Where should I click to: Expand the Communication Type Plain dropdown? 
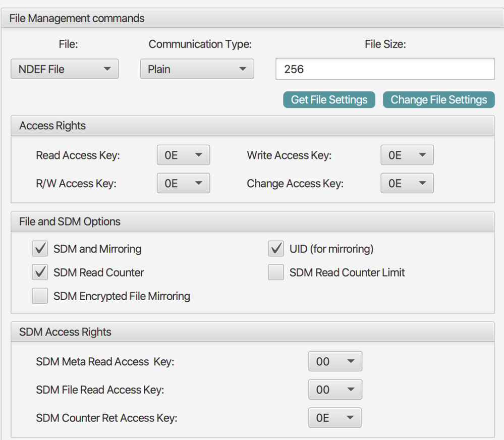[197, 69]
